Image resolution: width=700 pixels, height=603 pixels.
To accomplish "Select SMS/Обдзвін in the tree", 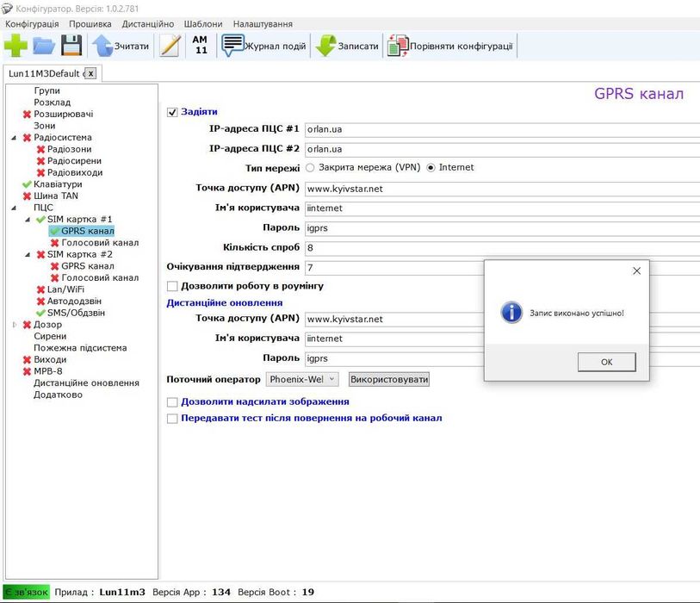I will click(x=76, y=313).
